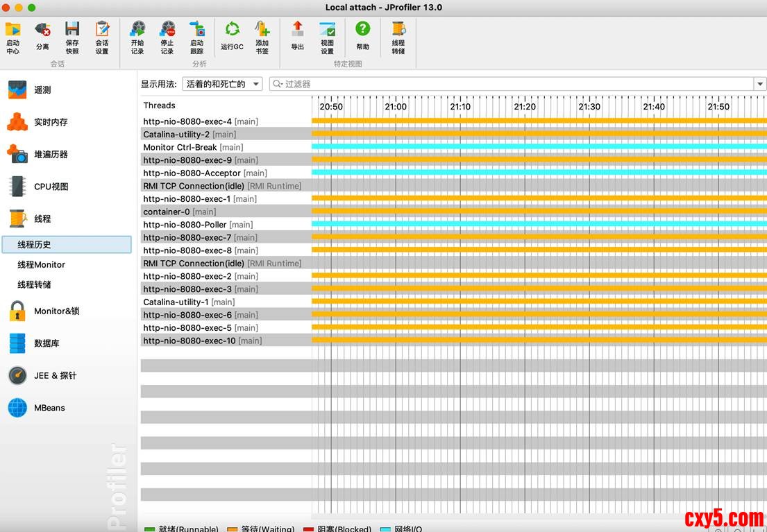Click the Export icon

click(297, 37)
